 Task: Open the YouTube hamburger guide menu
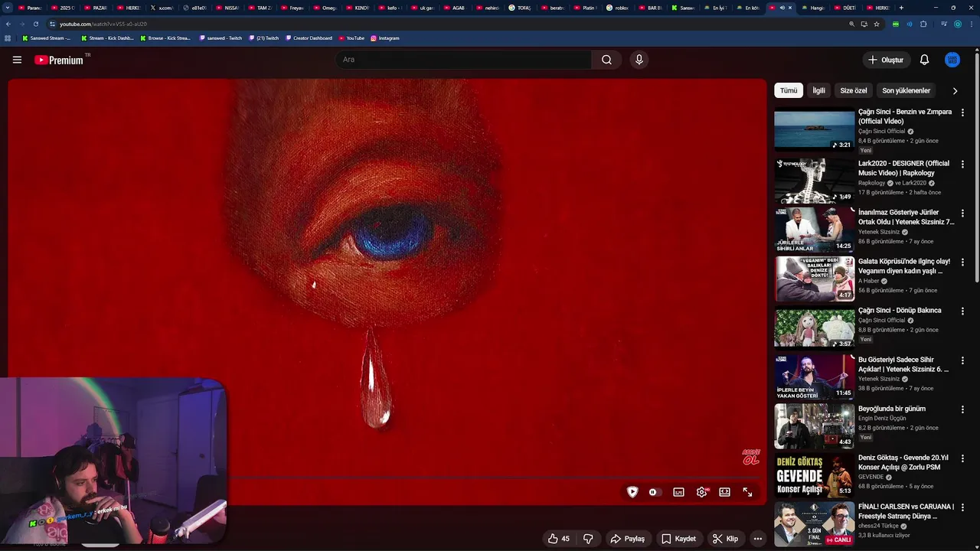click(x=17, y=60)
